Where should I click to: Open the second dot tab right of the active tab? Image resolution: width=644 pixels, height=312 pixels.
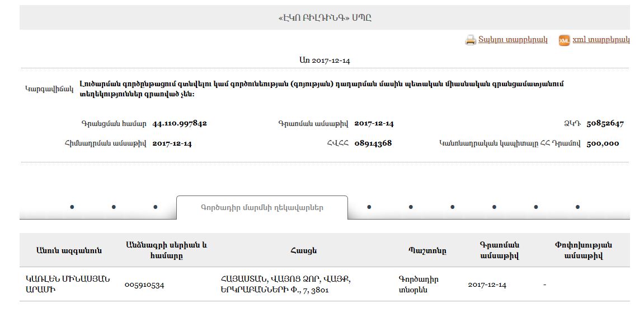pos(411,207)
